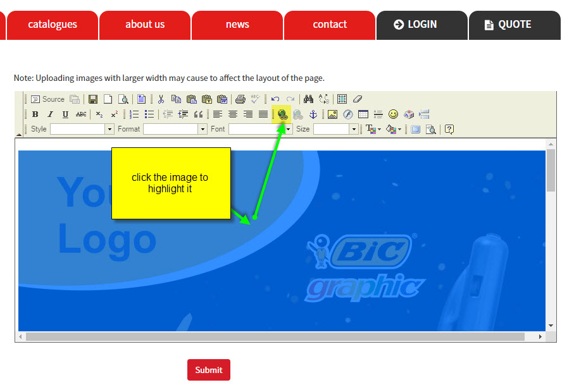Click the Show Blocks icon
This screenshot has height=392, width=574.
[x=431, y=129]
